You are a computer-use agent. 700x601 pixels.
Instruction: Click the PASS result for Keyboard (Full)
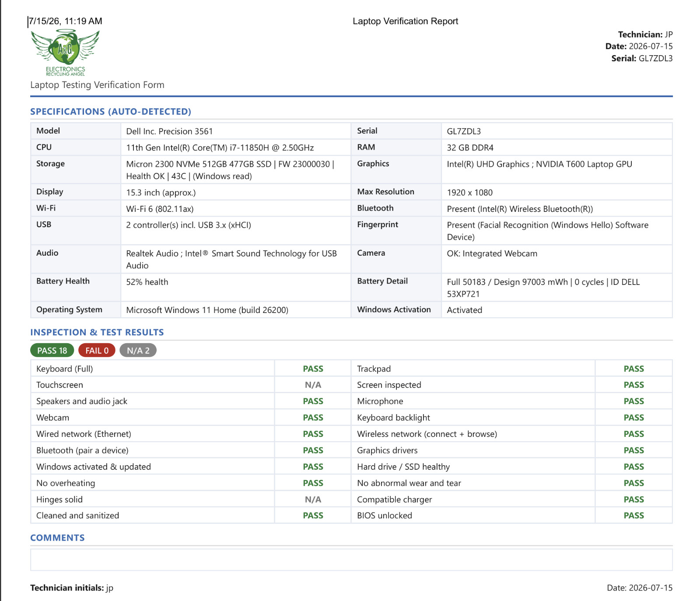coord(313,369)
